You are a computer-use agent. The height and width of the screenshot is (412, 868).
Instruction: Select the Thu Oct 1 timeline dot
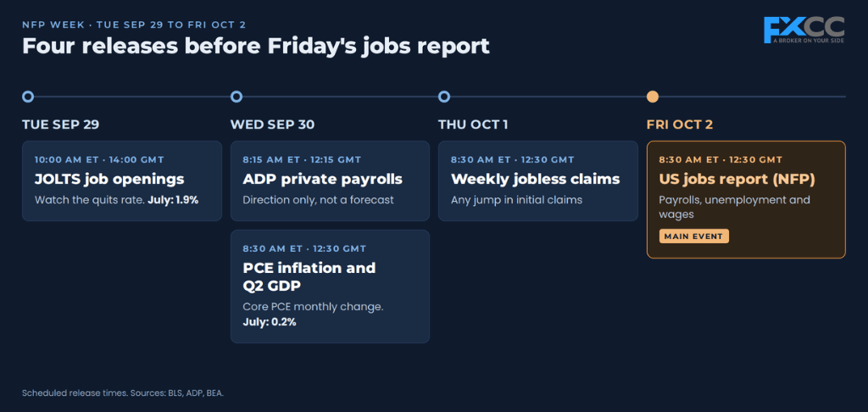click(x=444, y=97)
